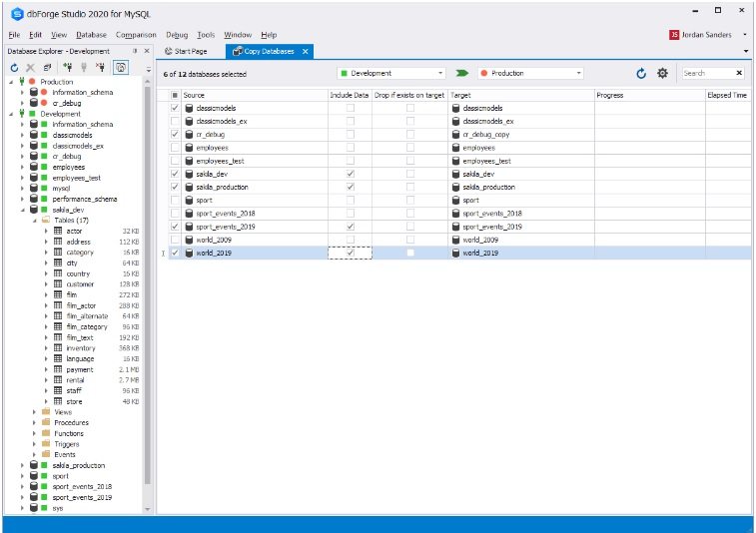Open the Tools menu
The image size is (756, 533).
(206, 35)
